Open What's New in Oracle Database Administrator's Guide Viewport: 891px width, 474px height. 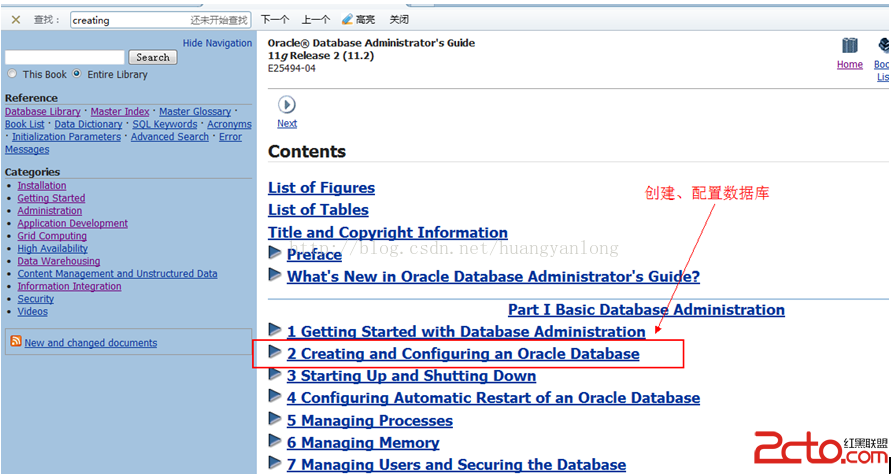pyautogui.click(x=493, y=277)
